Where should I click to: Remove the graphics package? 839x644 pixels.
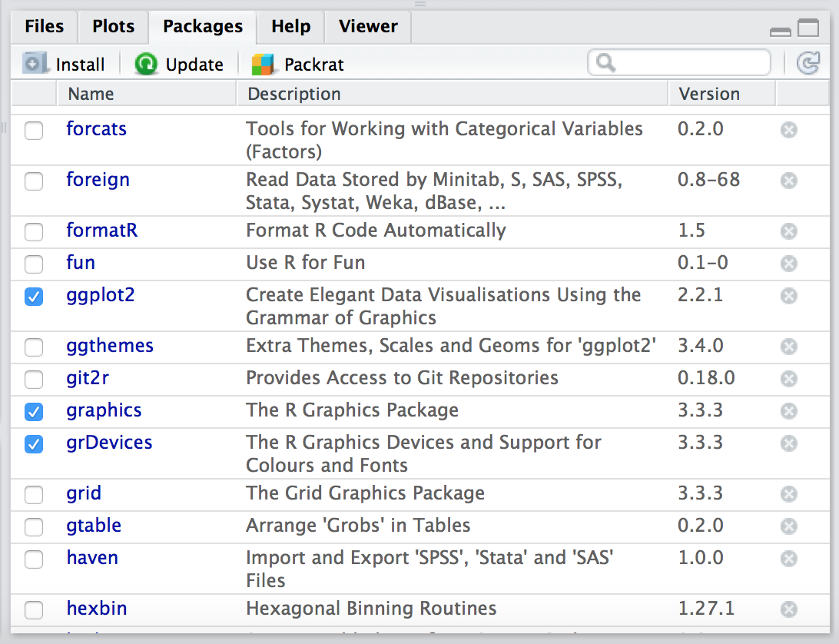click(789, 410)
